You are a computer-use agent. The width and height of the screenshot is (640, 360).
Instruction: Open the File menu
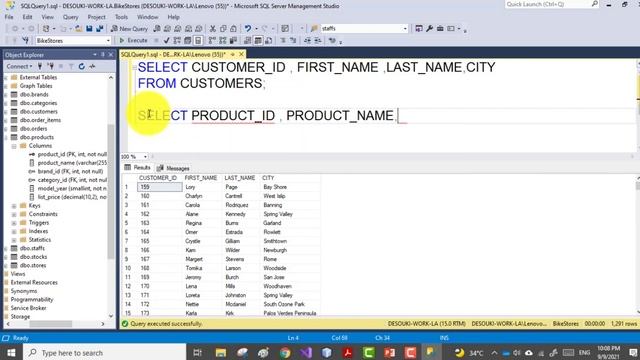[x=9, y=17]
